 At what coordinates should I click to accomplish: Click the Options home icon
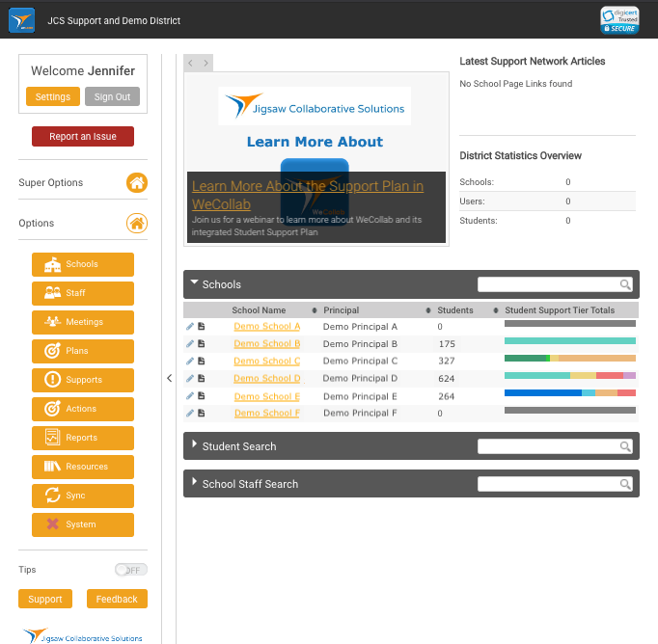click(137, 224)
